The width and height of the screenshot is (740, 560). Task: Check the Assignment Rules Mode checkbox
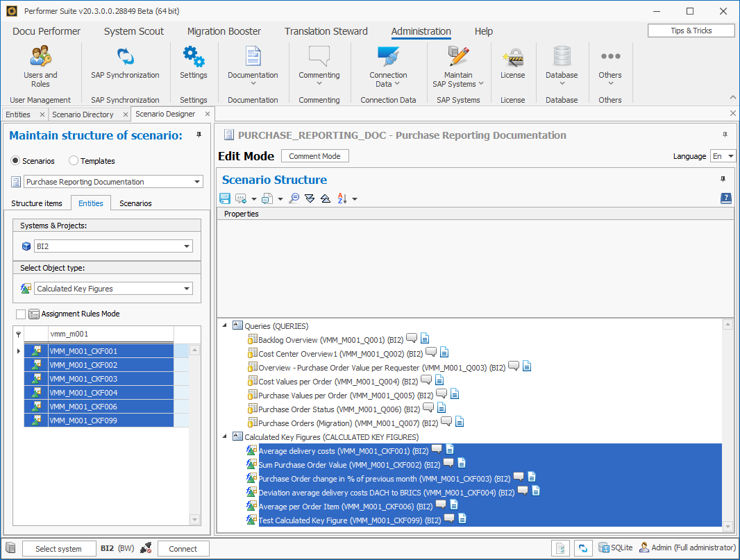click(19, 314)
